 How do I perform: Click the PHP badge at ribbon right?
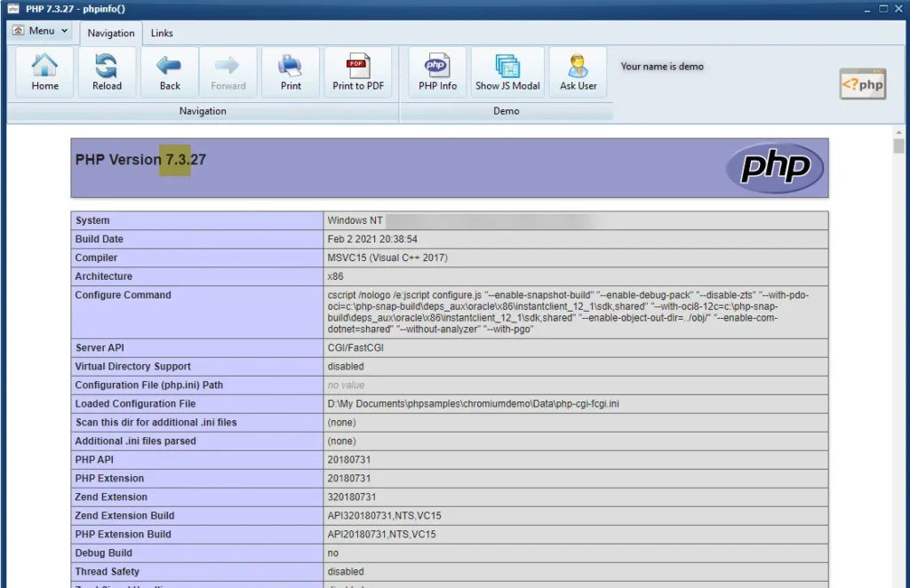[862, 84]
